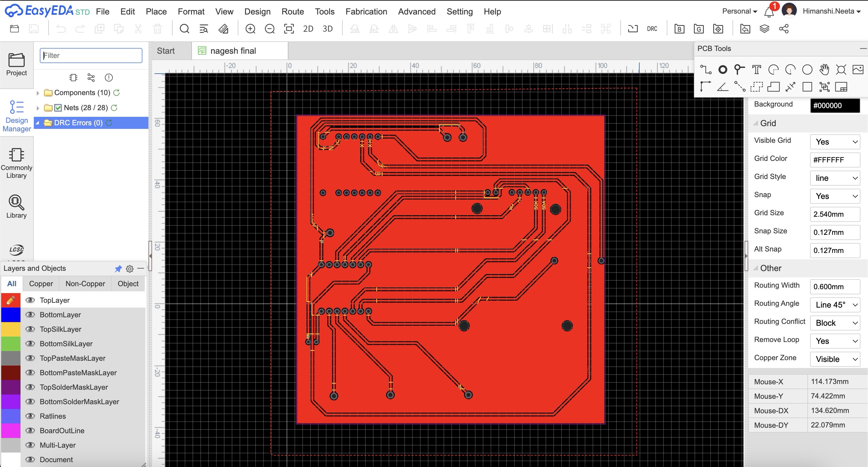Hide the TopLayer with its eye icon
Image resolution: width=868 pixels, height=467 pixels.
pos(30,300)
